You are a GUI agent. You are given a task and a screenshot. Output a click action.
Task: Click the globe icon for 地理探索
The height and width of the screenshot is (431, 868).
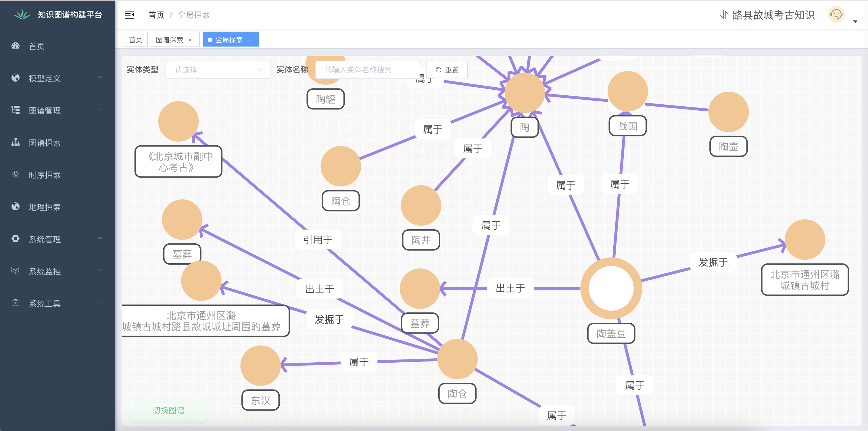(x=16, y=207)
